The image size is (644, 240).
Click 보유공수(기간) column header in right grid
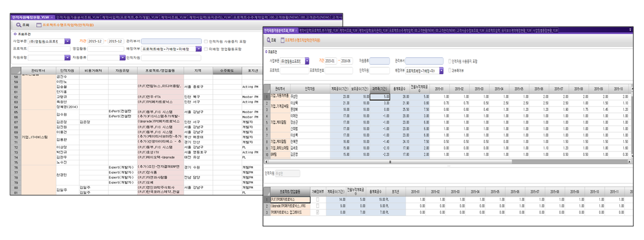point(360,89)
